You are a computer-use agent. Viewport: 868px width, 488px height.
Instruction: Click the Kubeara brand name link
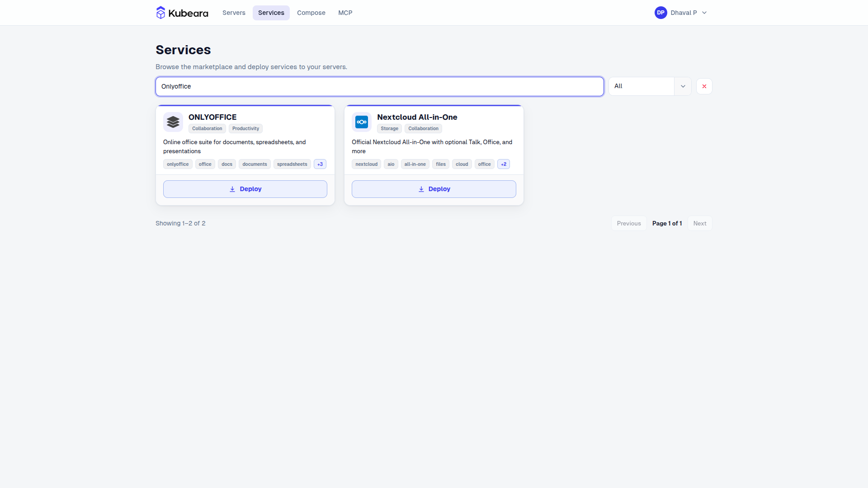188,13
